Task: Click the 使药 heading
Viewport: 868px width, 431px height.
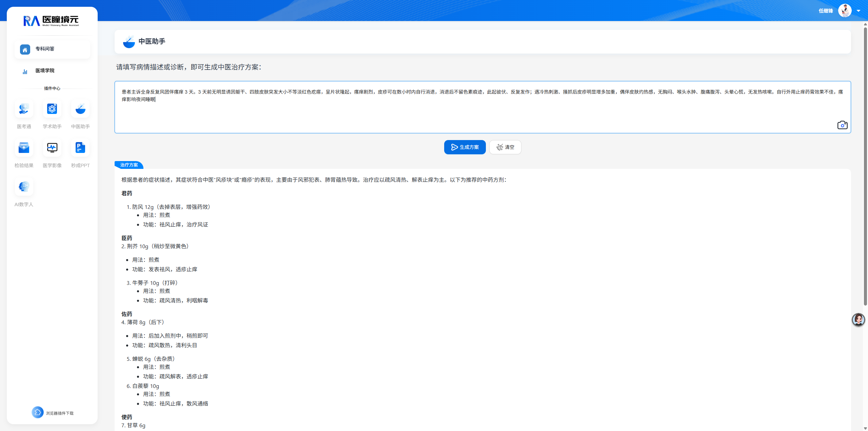Action: point(127,417)
